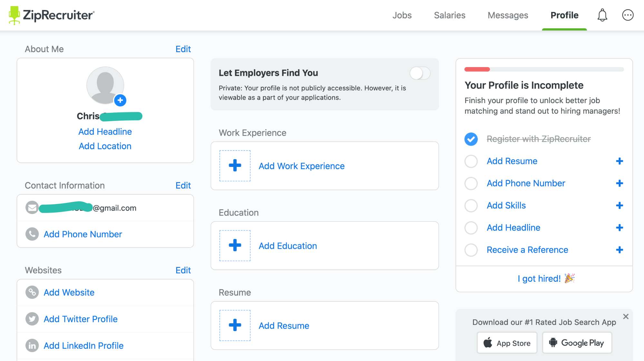Click the plus next to Receive a Reference
This screenshot has height=361, width=644.
point(620,249)
